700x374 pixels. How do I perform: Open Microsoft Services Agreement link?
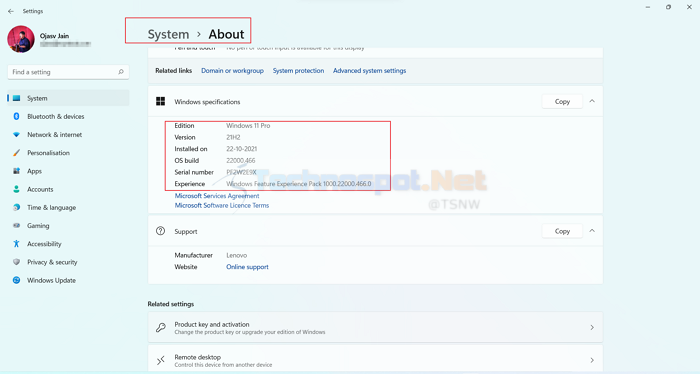click(217, 196)
